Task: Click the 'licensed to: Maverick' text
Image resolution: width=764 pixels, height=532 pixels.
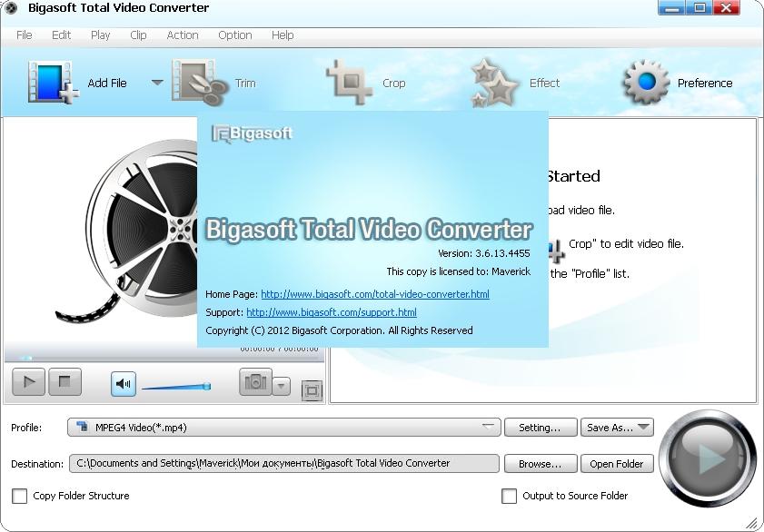Action: coord(459,271)
